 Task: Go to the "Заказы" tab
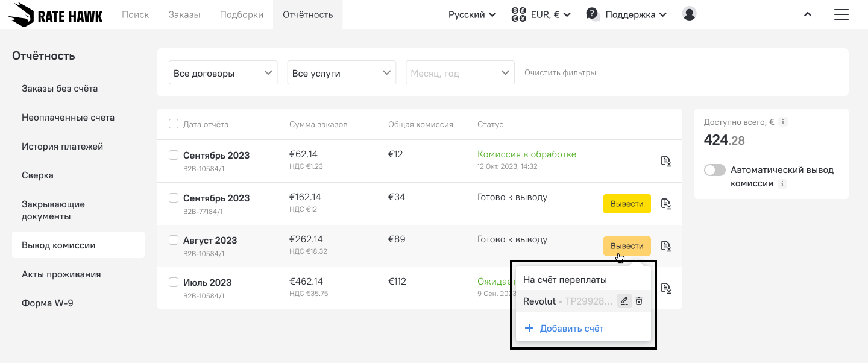[x=184, y=14]
